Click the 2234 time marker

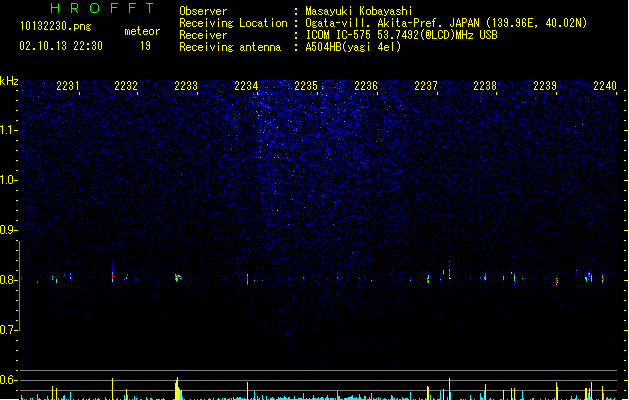point(246,86)
